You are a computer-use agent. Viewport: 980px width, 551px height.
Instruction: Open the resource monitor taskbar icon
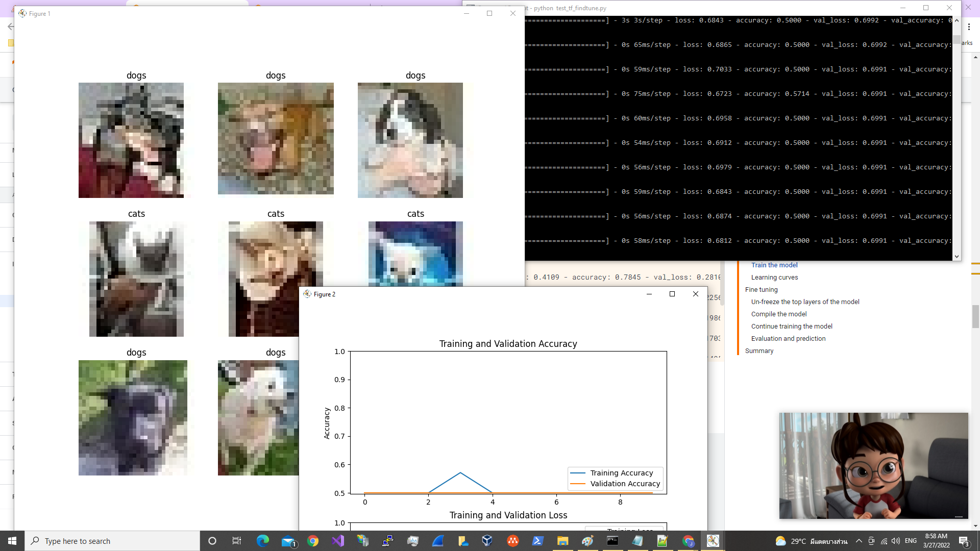[x=413, y=541]
